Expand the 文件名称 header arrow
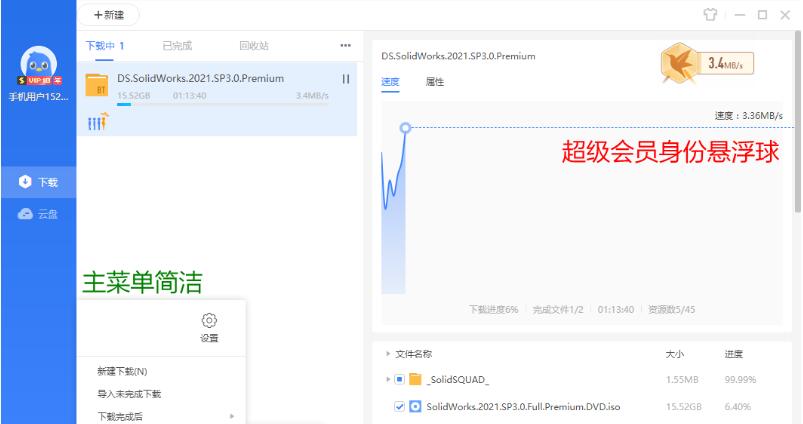 388,354
